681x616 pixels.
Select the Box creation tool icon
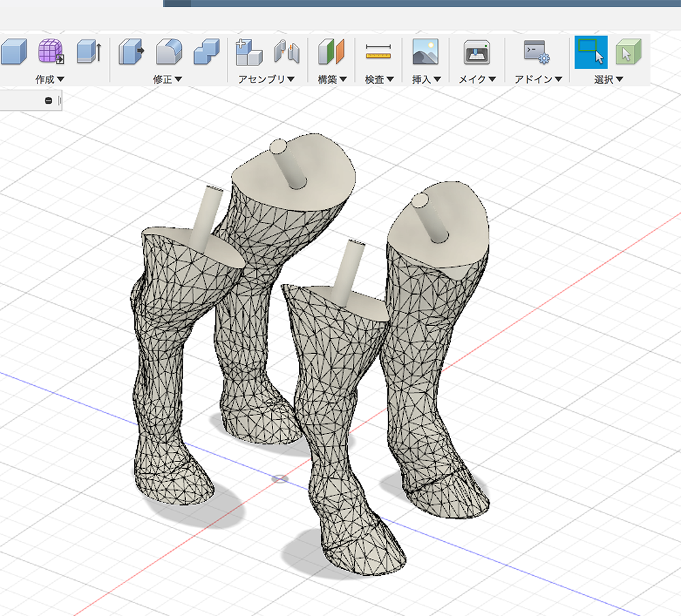point(14,51)
